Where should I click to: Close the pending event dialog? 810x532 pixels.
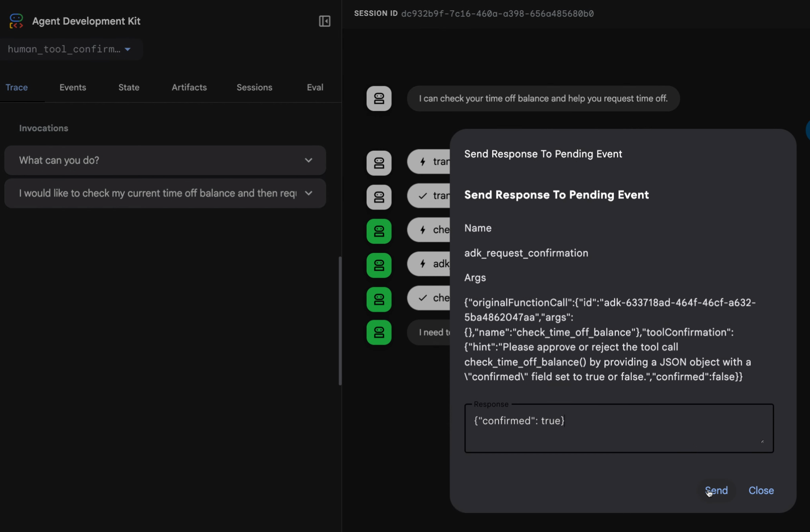click(761, 491)
